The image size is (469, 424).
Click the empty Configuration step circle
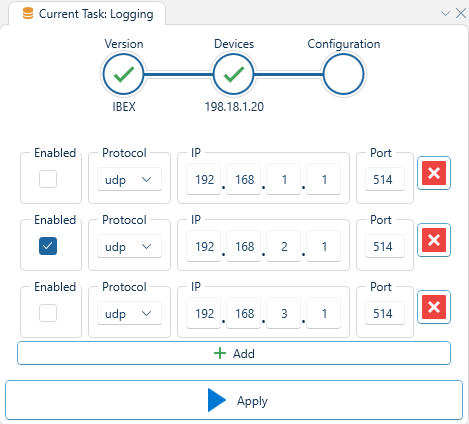pos(344,74)
